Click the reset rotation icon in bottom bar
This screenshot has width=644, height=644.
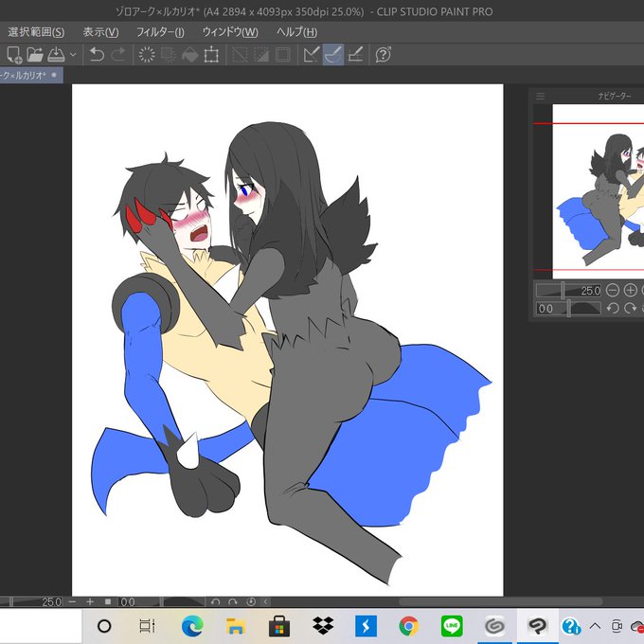(251, 602)
